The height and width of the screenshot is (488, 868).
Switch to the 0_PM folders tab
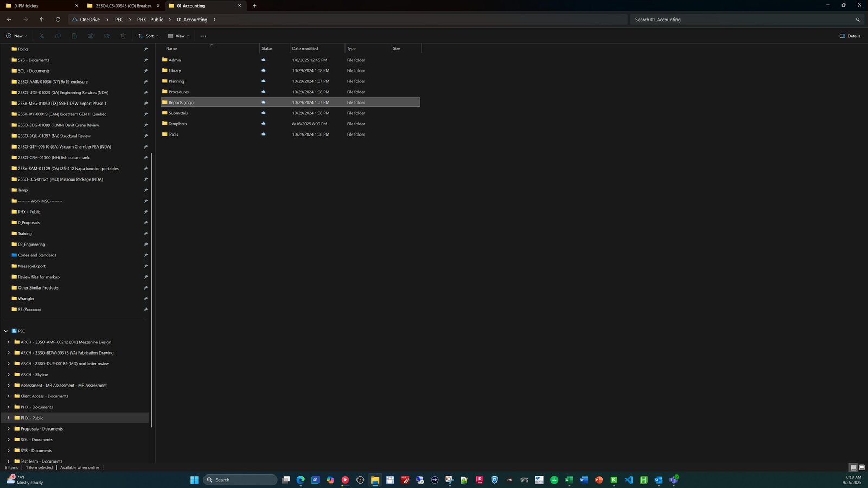[x=41, y=5]
